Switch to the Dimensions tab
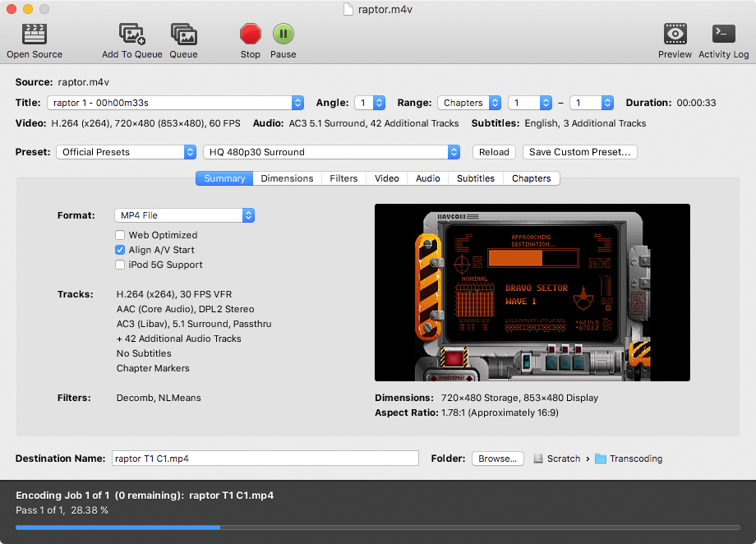This screenshot has height=544, width=756. 287,178
